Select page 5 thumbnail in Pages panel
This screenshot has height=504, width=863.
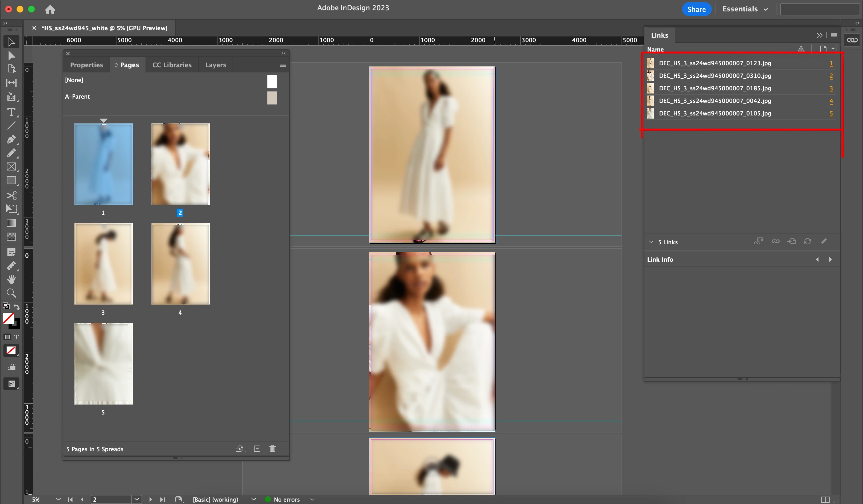tap(103, 364)
